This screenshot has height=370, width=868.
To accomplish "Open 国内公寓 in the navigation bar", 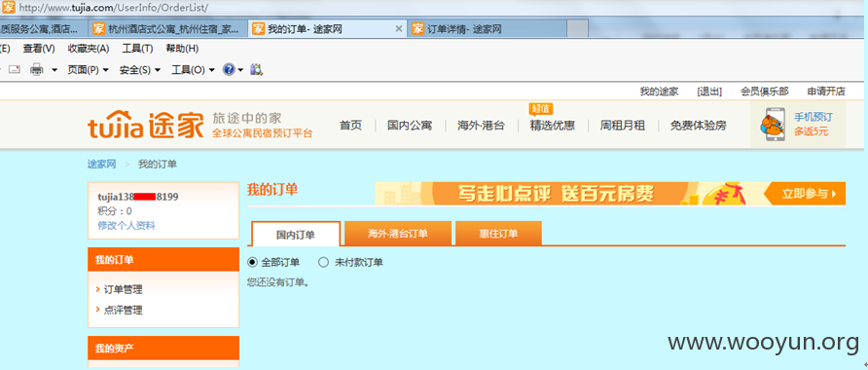I will tap(410, 126).
